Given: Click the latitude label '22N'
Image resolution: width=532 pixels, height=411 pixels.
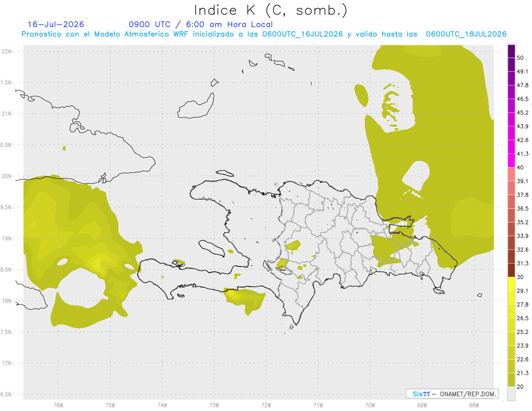Looking at the screenshot, I should [x=7, y=51].
